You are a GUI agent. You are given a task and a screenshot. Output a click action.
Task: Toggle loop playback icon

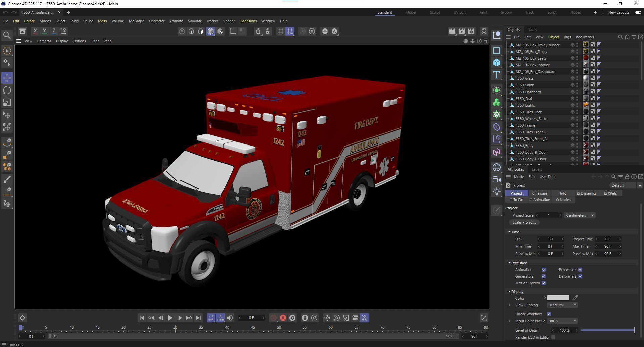point(211,318)
